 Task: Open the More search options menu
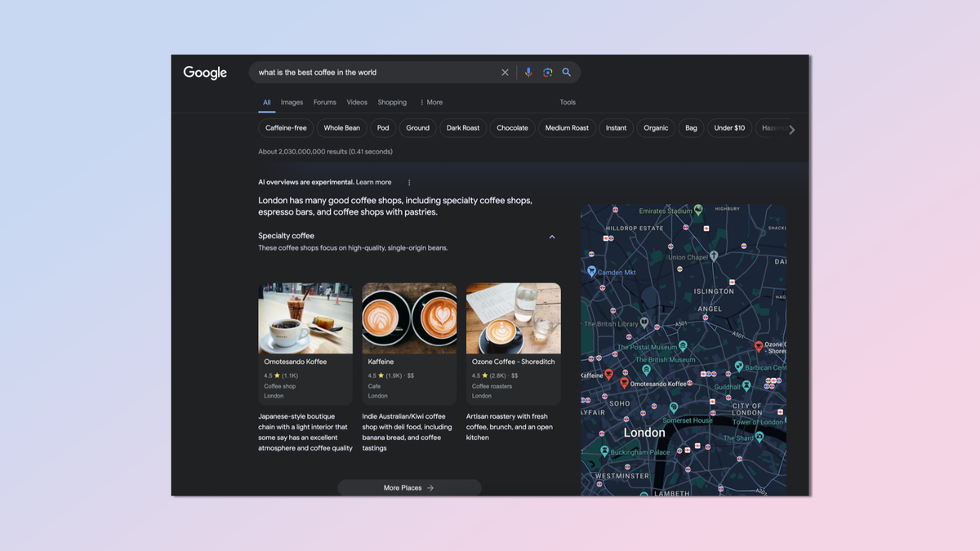(430, 102)
